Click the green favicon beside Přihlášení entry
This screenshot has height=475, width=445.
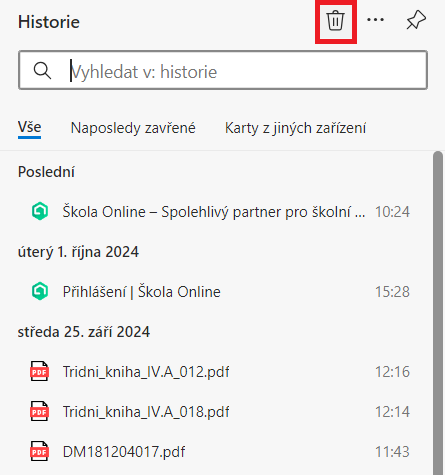point(40,291)
